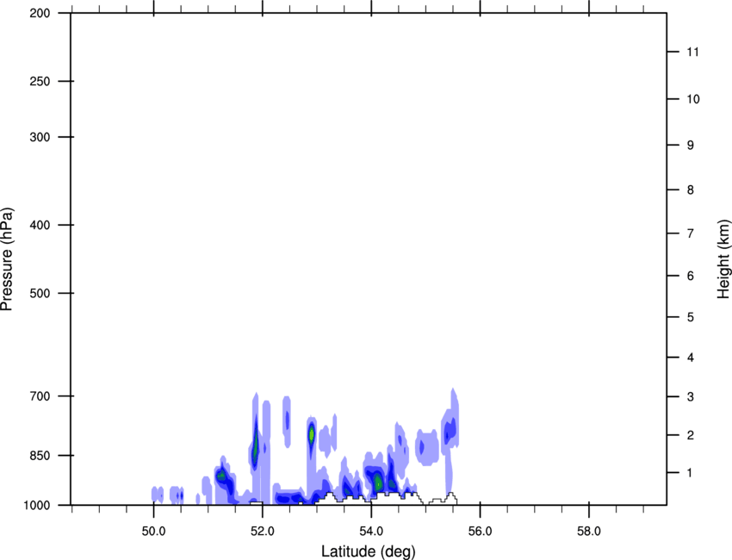Click the 8 km height label
The height and width of the screenshot is (560, 732).
pyautogui.click(x=691, y=190)
